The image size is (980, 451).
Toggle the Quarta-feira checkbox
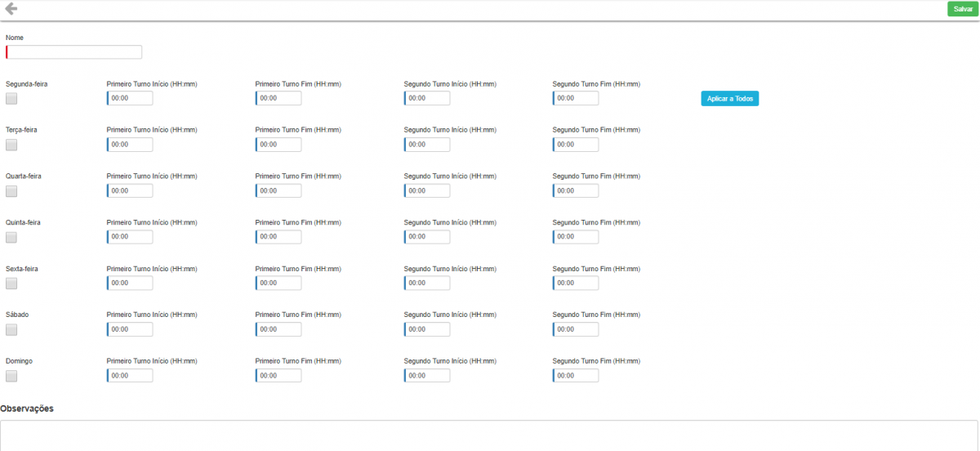point(11,191)
